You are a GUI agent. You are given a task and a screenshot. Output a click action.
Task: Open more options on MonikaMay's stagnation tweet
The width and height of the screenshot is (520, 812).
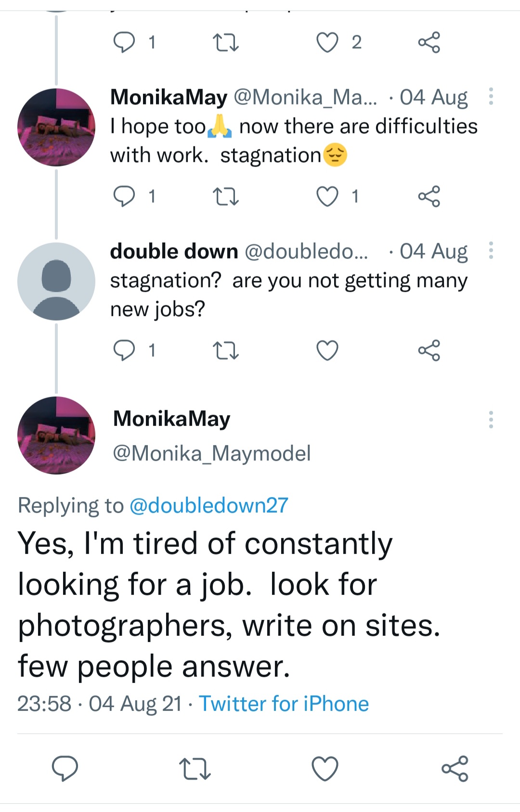click(x=491, y=96)
